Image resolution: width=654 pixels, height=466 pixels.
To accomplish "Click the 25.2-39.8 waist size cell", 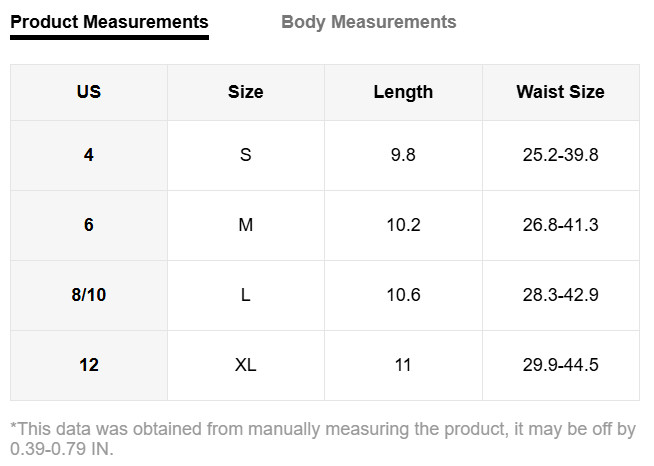I will [560, 155].
